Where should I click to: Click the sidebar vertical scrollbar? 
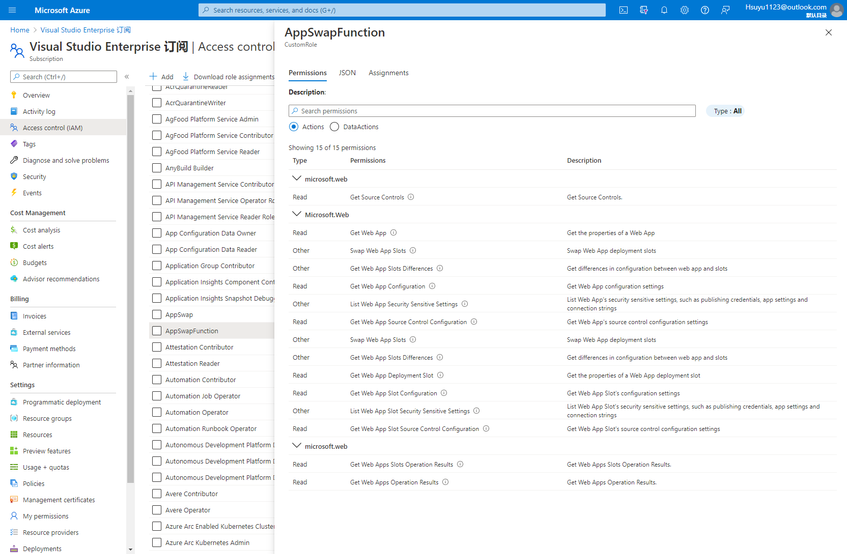pos(130,289)
